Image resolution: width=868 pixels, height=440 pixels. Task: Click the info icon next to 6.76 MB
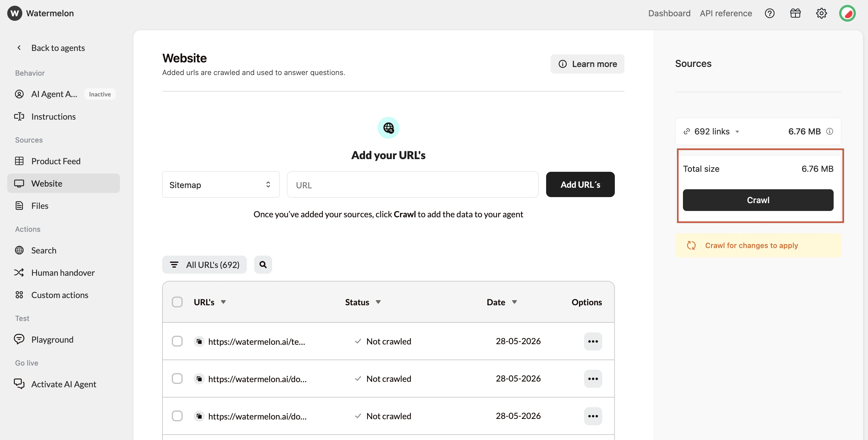coord(830,131)
